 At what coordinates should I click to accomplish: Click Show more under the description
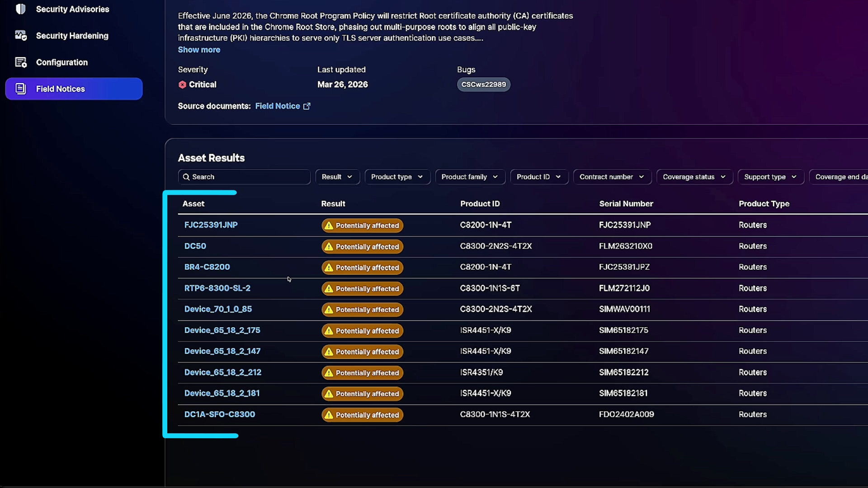pos(199,50)
